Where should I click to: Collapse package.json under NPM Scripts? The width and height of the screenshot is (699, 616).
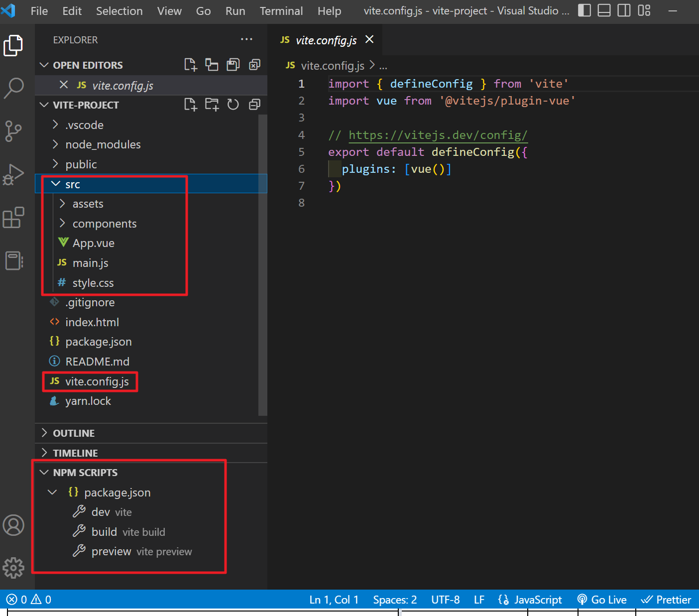(x=52, y=492)
